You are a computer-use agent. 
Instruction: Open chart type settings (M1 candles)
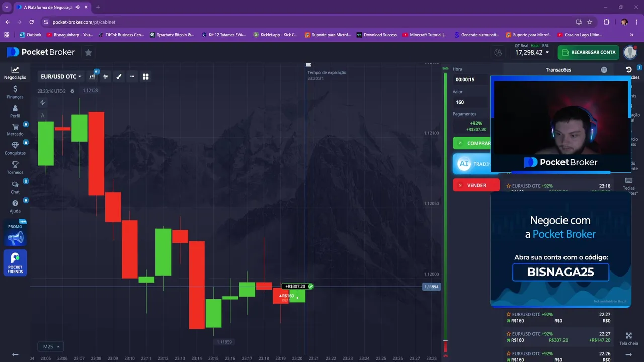click(x=92, y=76)
